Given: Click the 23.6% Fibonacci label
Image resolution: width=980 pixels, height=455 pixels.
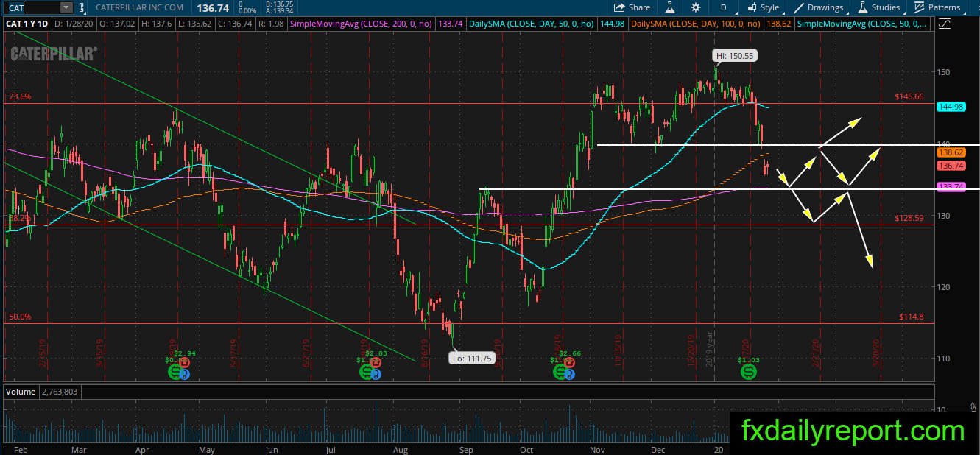Looking at the screenshot, I should click(20, 97).
